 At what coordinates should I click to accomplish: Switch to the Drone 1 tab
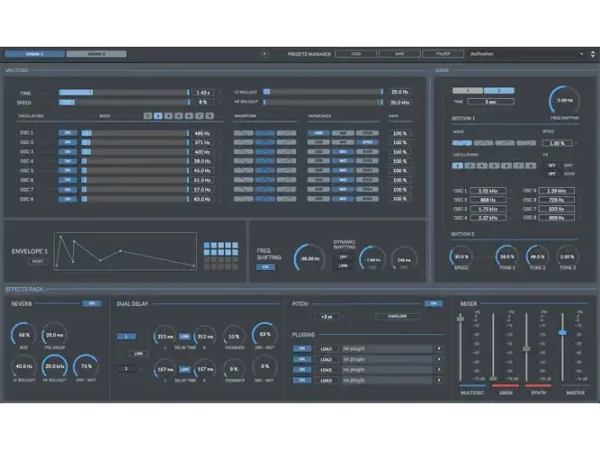pos(35,54)
